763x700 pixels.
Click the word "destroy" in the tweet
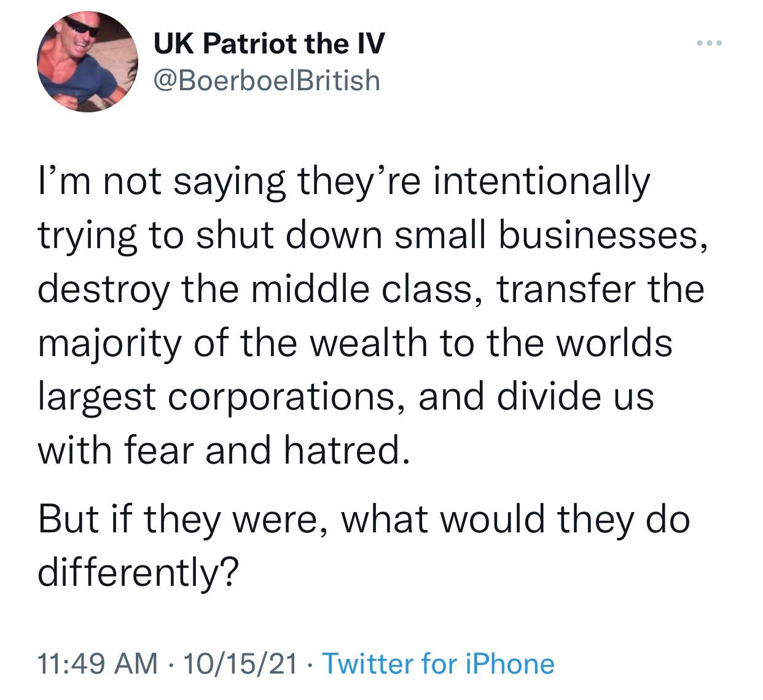[x=103, y=290]
